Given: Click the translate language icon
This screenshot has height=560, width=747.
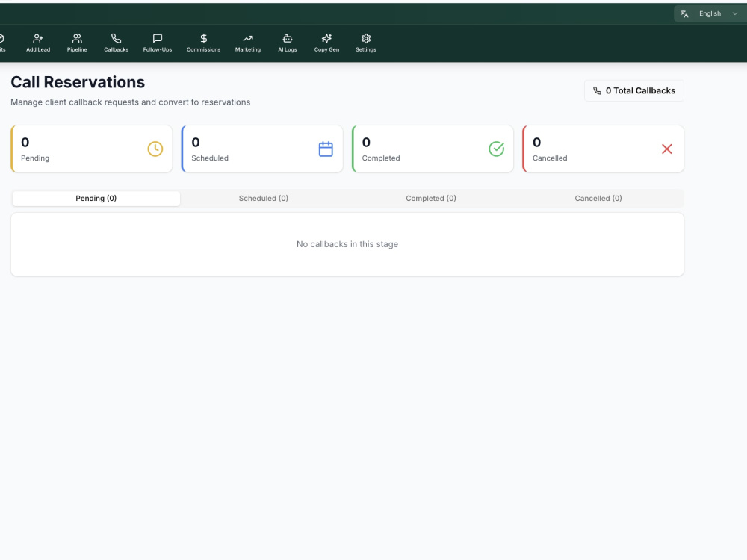Looking at the screenshot, I should point(684,13).
